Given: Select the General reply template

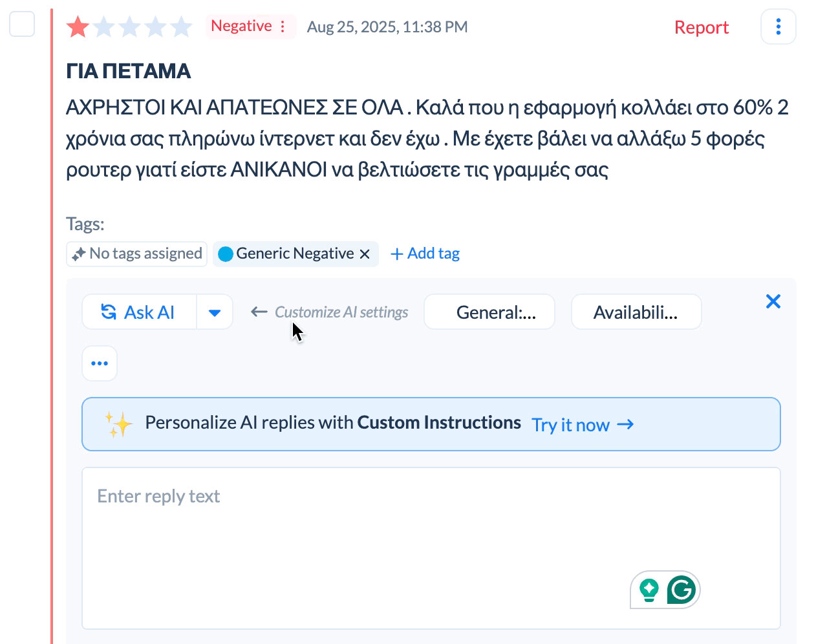Looking at the screenshot, I should 489,312.
